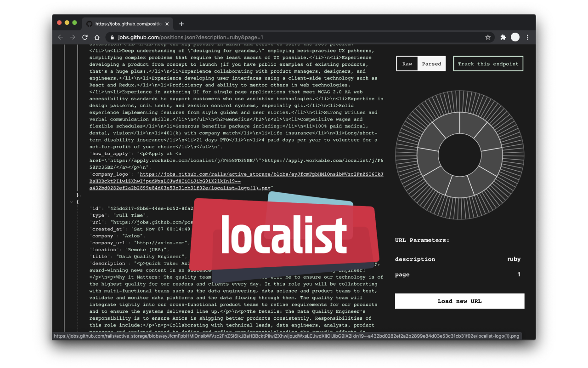The height and width of the screenshot is (368, 588).
Task: Click the company_url value http://axios.com
Action: pyautogui.click(x=161, y=243)
